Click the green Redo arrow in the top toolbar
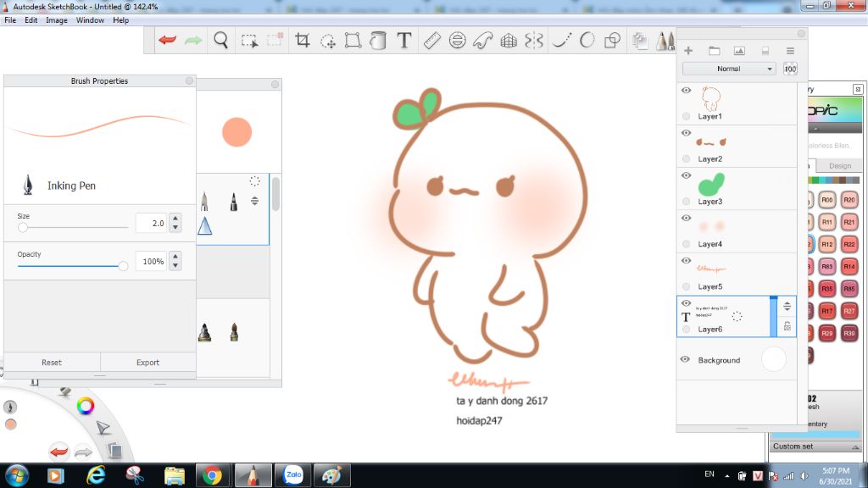 (x=193, y=40)
